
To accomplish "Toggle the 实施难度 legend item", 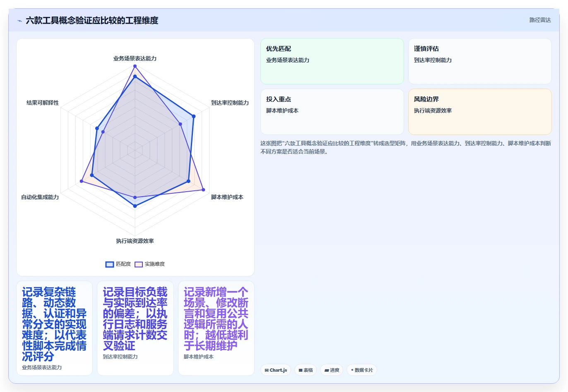I will [149, 264].
